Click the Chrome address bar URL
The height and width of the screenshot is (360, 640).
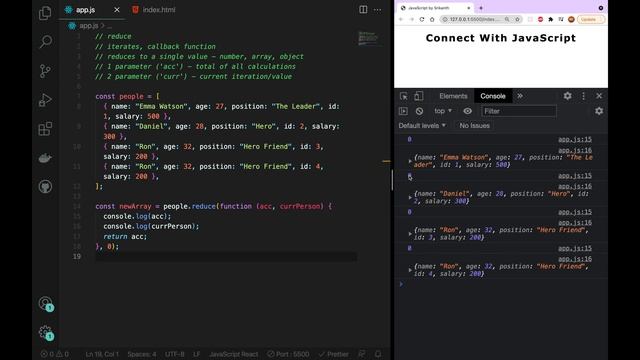point(475,19)
